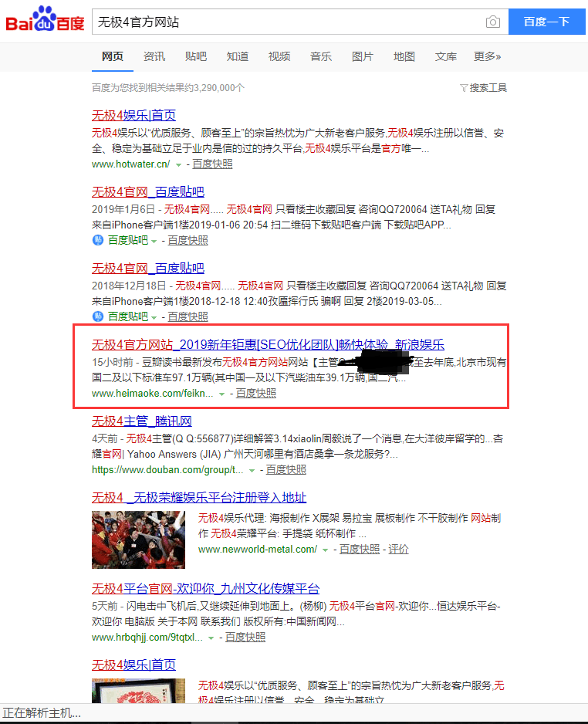Open 无极4_无极荣耀娱乐平台注册登入地址 result
588x724 pixels.
[x=199, y=497]
